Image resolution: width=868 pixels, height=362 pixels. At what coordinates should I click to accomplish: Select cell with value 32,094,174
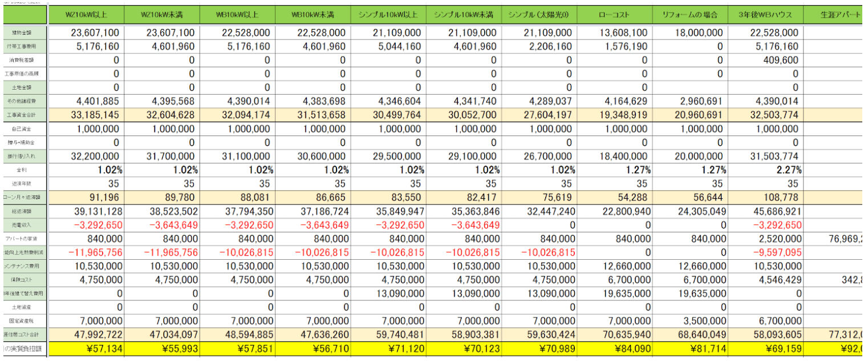[236, 115]
